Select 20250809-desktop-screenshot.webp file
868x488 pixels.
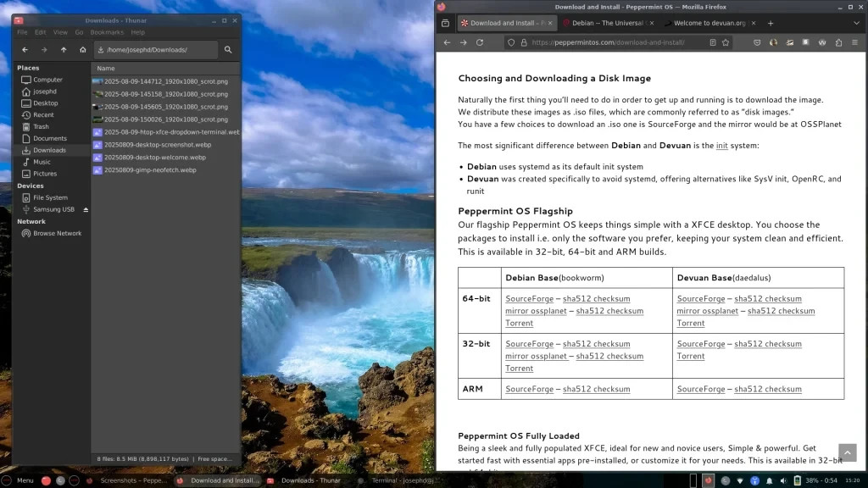(x=157, y=145)
